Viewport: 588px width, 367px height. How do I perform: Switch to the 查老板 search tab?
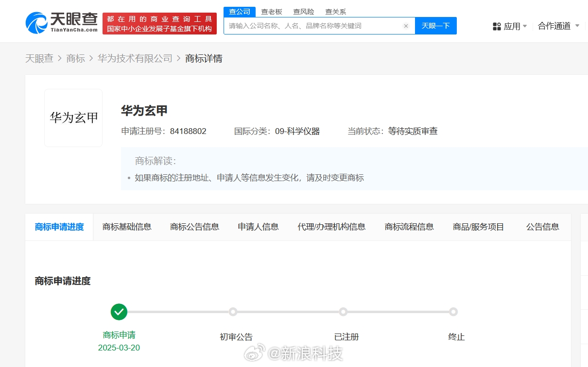pyautogui.click(x=272, y=12)
